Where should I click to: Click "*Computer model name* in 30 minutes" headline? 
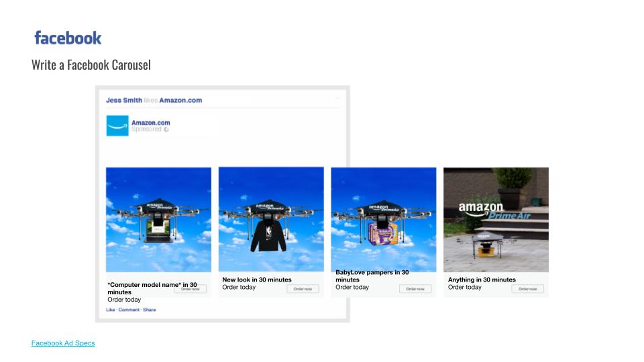click(x=152, y=288)
